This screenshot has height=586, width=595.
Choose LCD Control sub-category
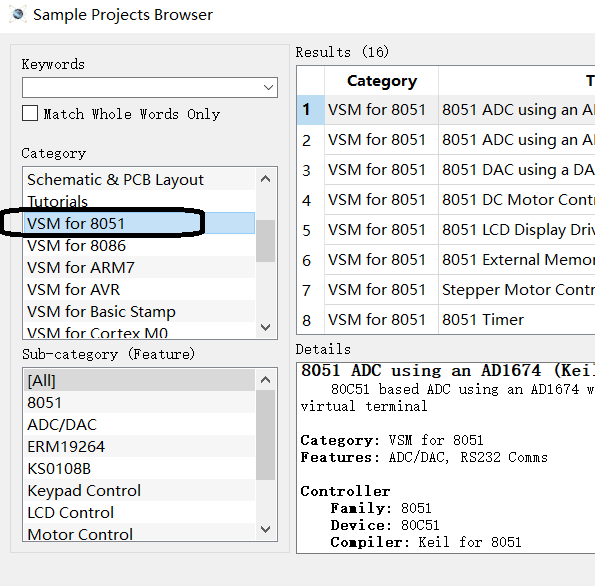click(139, 513)
